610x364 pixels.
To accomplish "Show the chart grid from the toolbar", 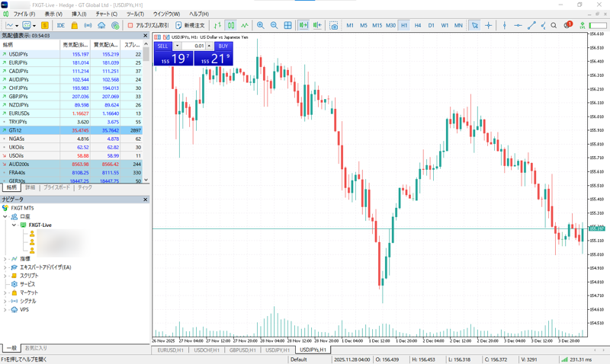I will coord(287,25).
